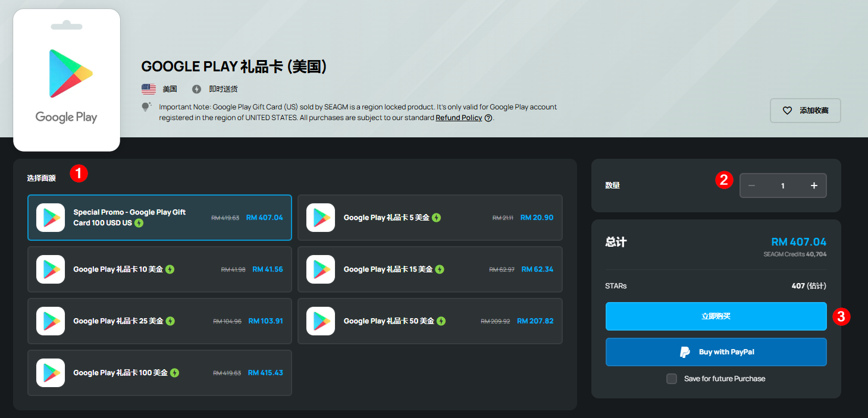The image size is (868, 418).
Task: Click SEAGM Credits 40,704 text
Action: point(795,254)
